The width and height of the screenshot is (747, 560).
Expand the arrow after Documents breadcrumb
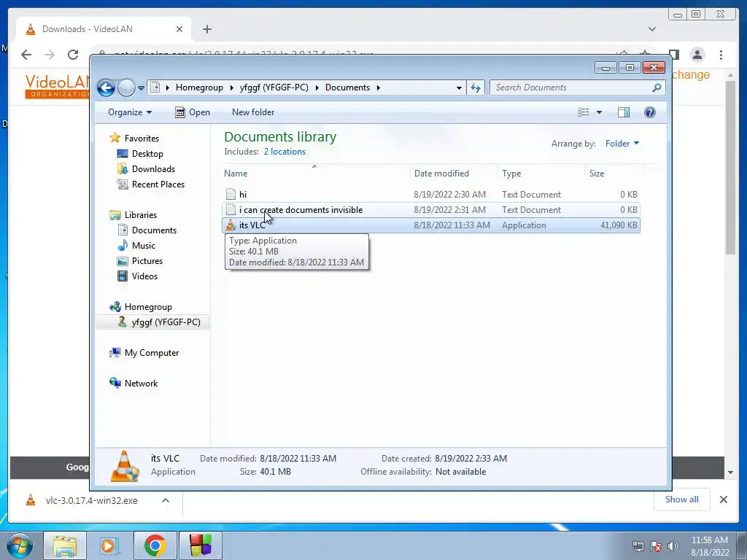(379, 87)
